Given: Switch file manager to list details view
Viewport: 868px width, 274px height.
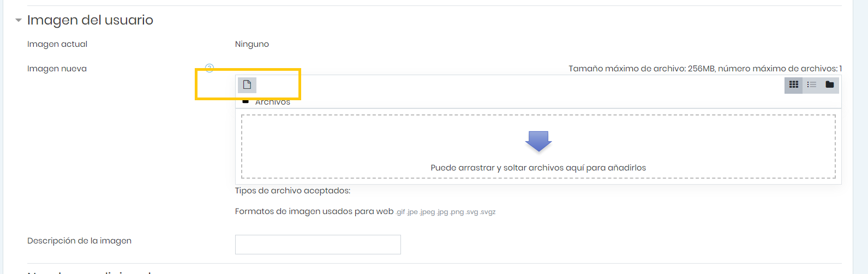Looking at the screenshot, I should click(812, 84).
